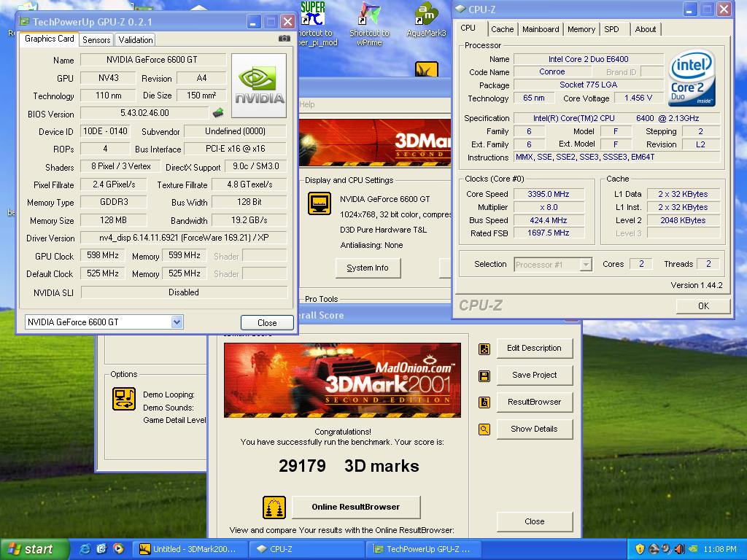Click the Core Speed value 3395.0 MHz
This screenshot has width=747, height=560.
click(549, 194)
